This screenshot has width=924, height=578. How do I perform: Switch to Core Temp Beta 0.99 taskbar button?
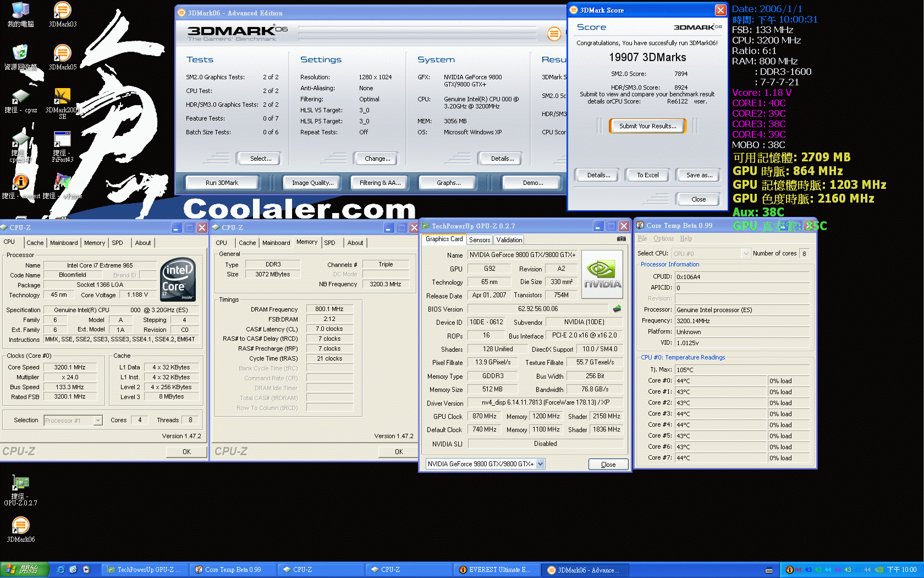click(233, 570)
